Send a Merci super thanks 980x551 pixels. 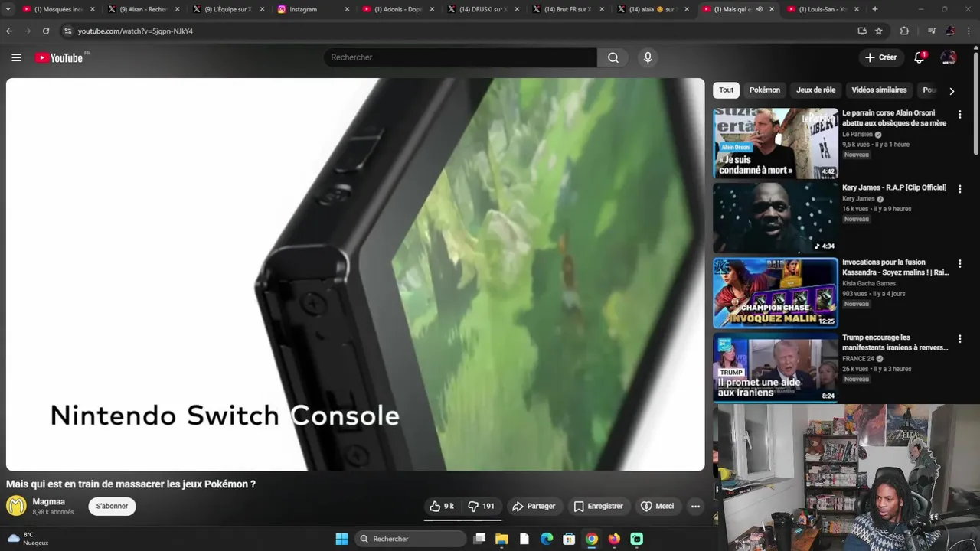pos(658,506)
